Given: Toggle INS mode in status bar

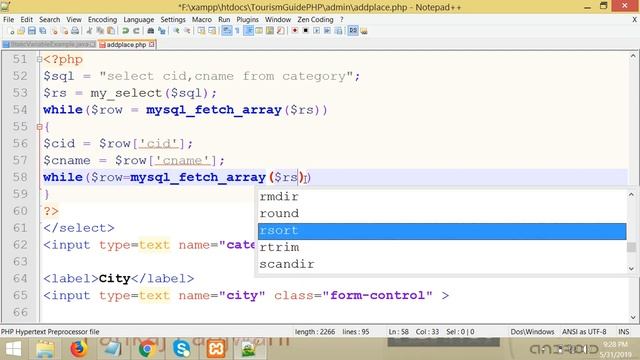Looking at the screenshot, I should tap(624, 332).
